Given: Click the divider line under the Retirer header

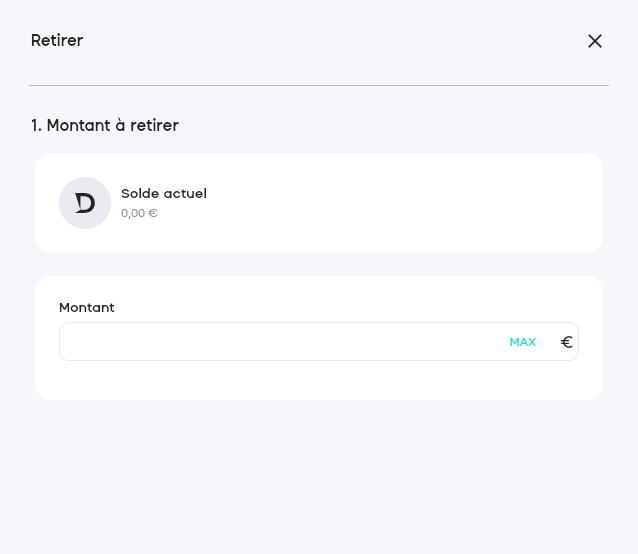Looking at the screenshot, I should tap(319, 86).
